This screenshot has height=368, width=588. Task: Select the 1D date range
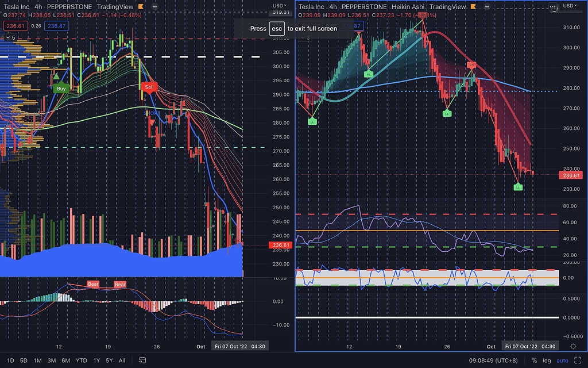pos(10,360)
